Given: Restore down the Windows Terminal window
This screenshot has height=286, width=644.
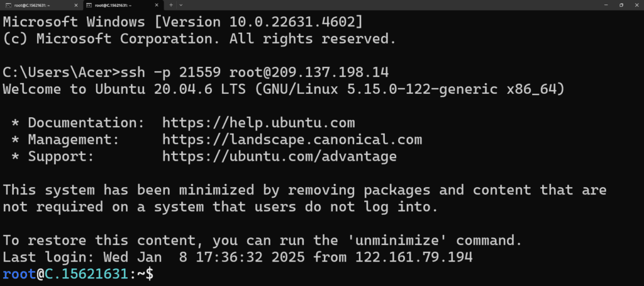Looking at the screenshot, I should click(621, 5).
